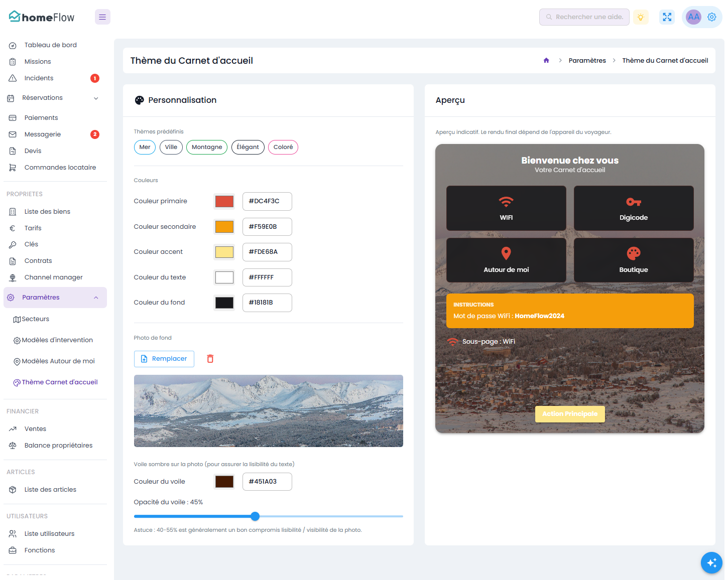Click the sidebar hamburger menu icon

(x=102, y=17)
